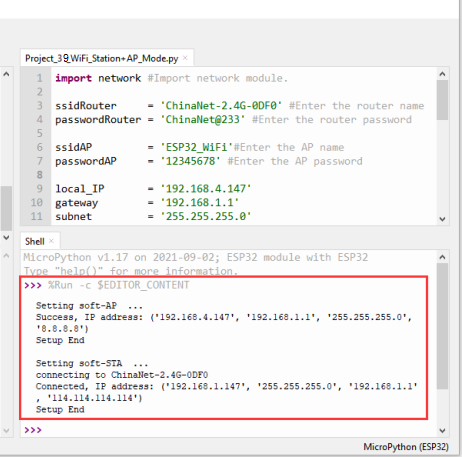The image size is (462, 457).
Task: Switch to the Shell tab
Action: [x=35, y=241]
